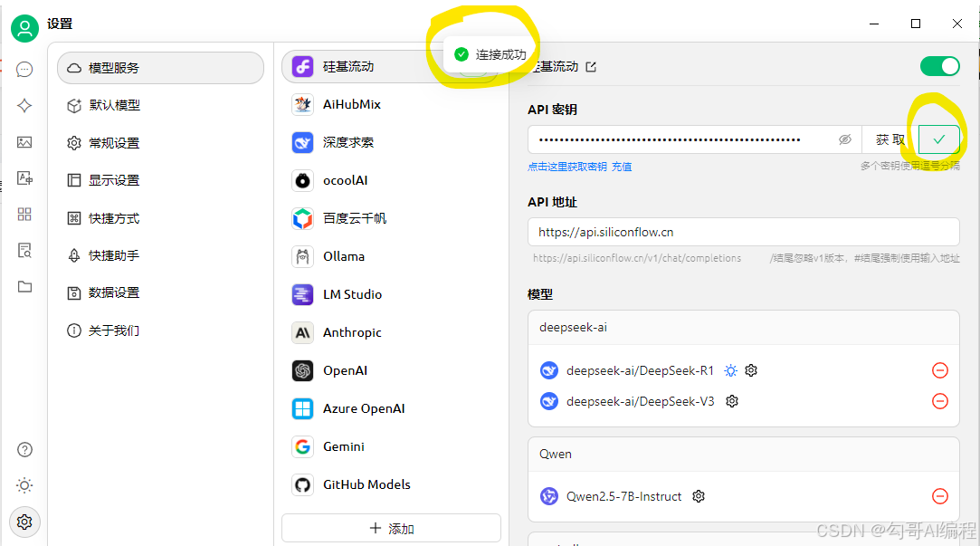Click deepseek-ai/DeepSeek-V3 model name
Image resolution: width=980 pixels, height=546 pixels.
coord(640,401)
